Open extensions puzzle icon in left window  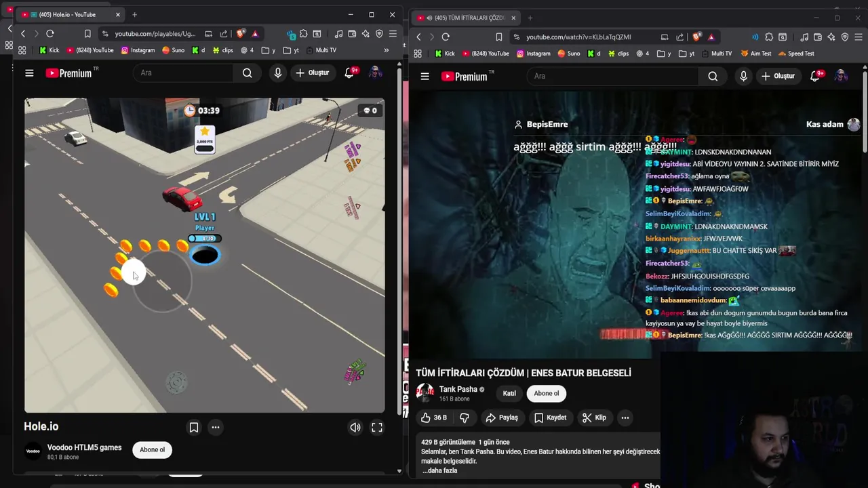click(x=303, y=33)
